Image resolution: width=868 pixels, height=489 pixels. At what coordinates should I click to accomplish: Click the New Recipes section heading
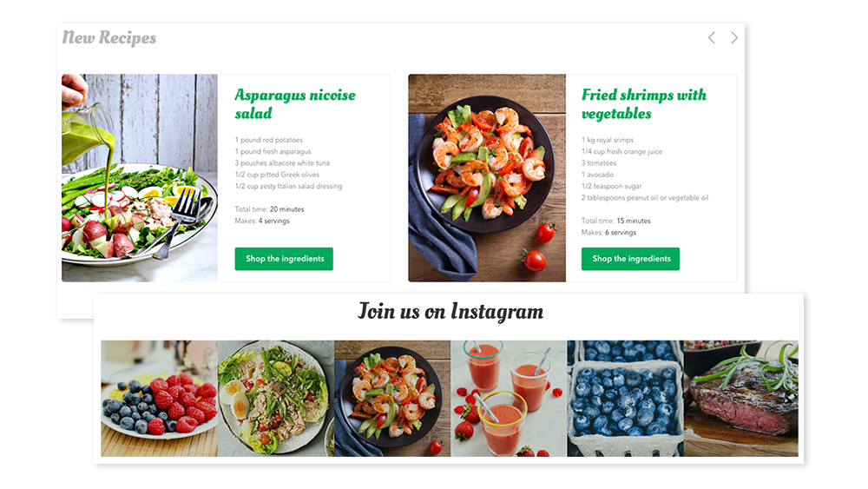tap(109, 37)
